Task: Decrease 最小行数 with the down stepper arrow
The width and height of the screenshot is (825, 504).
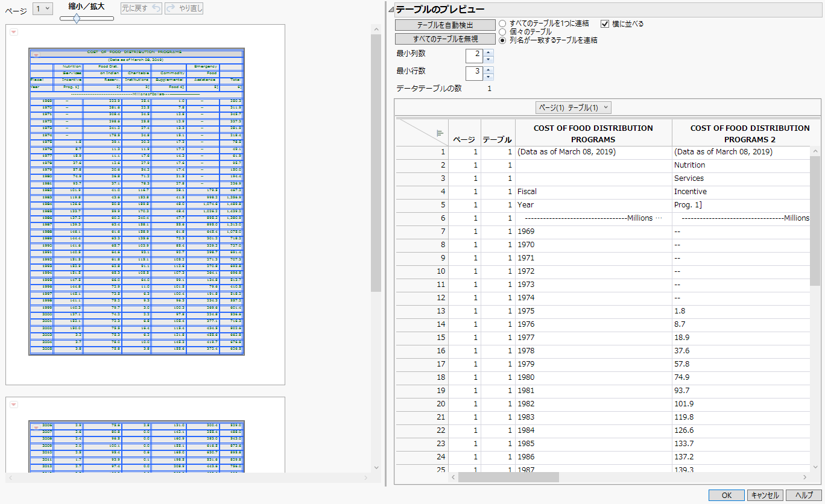Action: click(488, 78)
